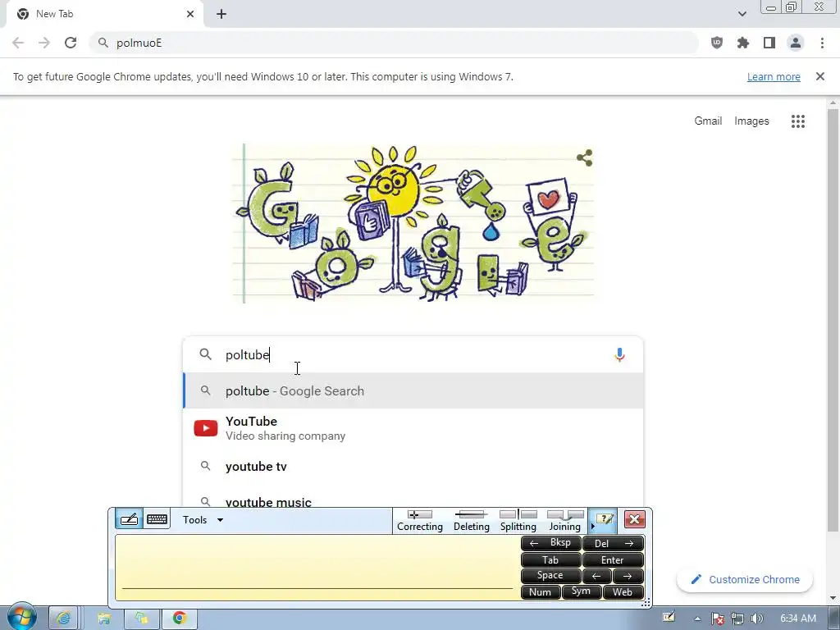Click the left arrow key beside Space
The width and height of the screenshot is (840, 630).
(596, 576)
